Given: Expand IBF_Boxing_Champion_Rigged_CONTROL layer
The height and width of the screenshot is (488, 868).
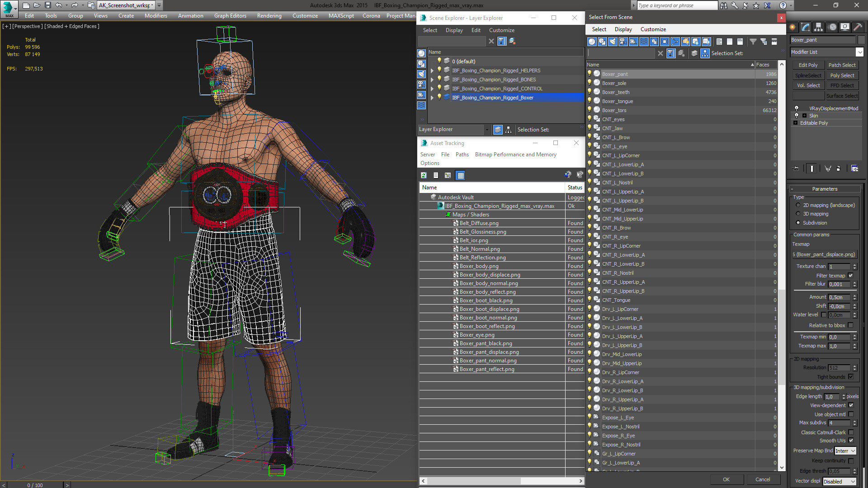Looking at the screenshot, I should (432, 89).
